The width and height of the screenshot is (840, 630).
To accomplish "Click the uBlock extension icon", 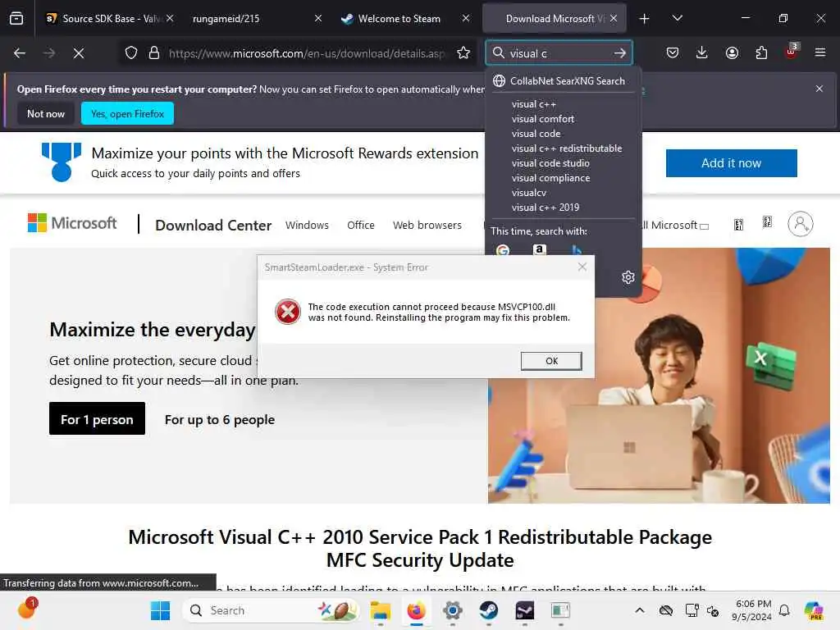I will tap(792, 52).
